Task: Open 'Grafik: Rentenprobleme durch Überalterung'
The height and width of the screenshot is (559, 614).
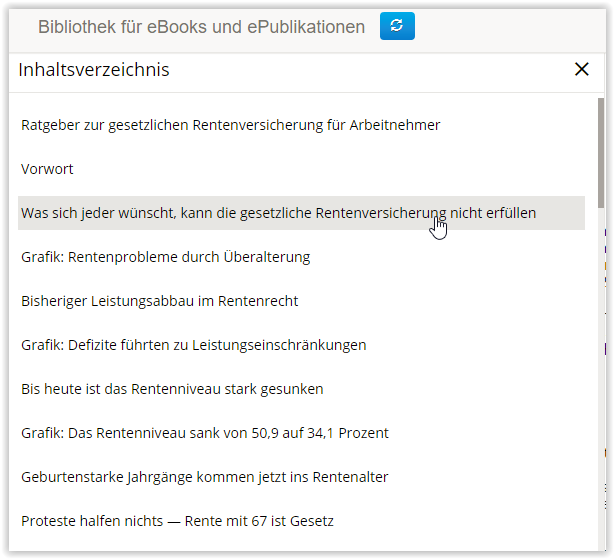Action: [165, 257]
